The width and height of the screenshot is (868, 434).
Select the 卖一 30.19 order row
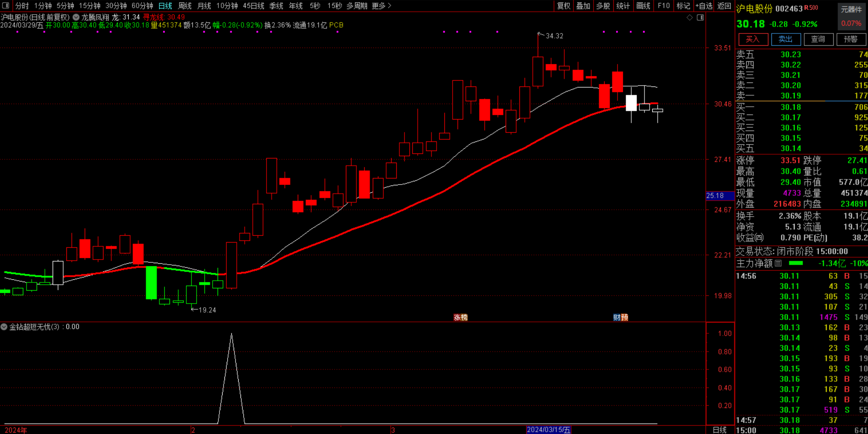coord(802,96)
